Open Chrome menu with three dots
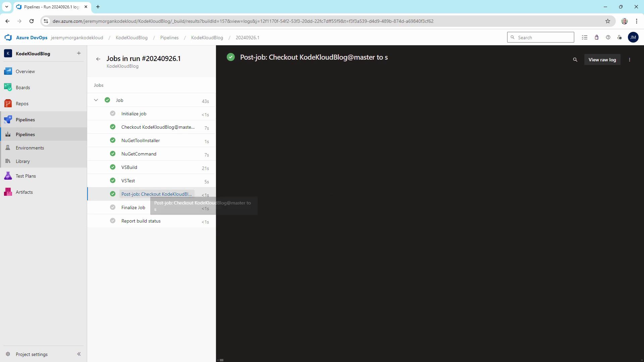Image resolution: width=644 pixels, height=362 pixels. point(636,21)
